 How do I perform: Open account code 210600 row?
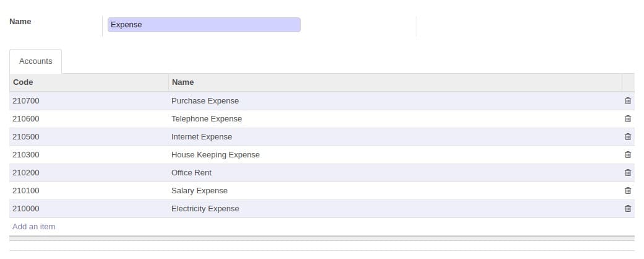coord(322,119)
